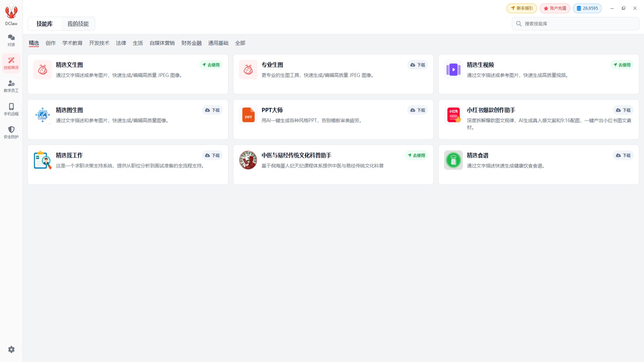This screenshot has width=644, height=362.
Task: Download the 精选食谱 skill
Action: click(x=623, y=156)
